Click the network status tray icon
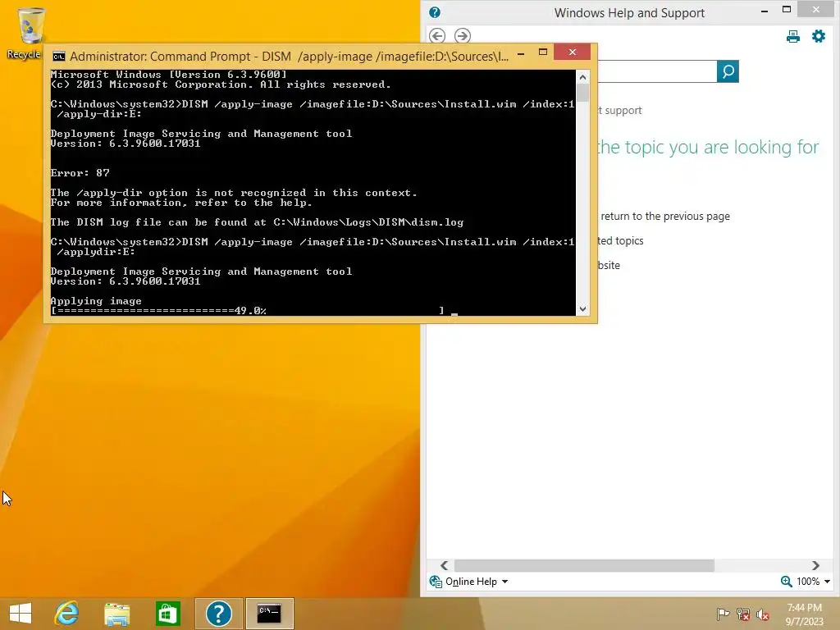This screenshot has width=840, height=630. click(x=743, y=614)
